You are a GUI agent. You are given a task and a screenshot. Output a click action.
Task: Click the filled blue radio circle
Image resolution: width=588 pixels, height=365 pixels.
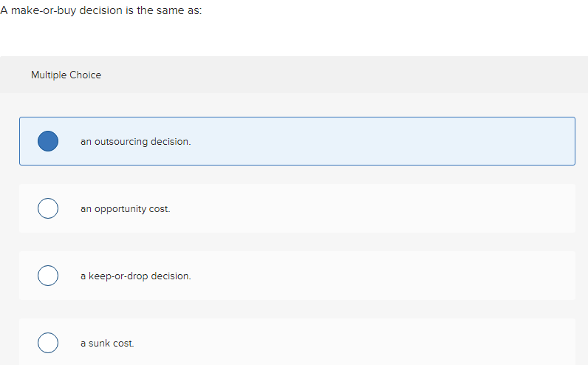coord(48,141)
